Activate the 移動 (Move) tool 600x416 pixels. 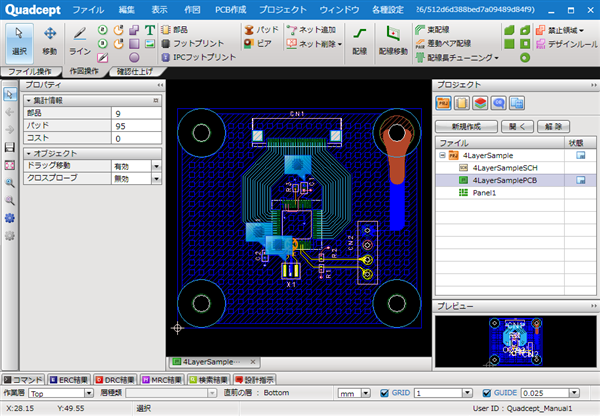coord(50,43)
